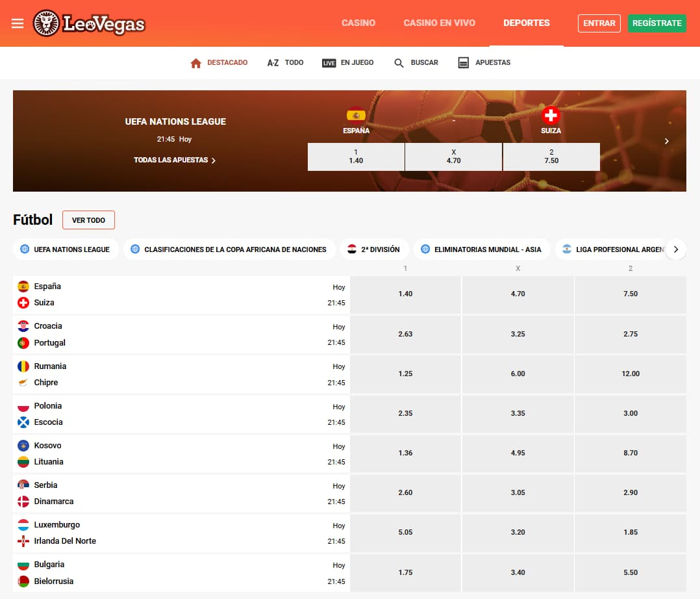This screenshot has width=700, height=599.
Task: Click the Entrar button
Action: tap(598, 23)
